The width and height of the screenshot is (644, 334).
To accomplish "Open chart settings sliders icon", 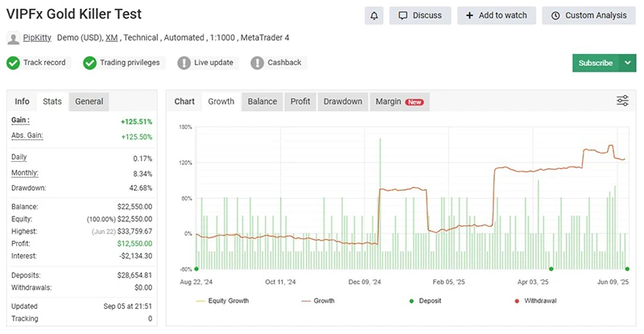I will point(622,101).
